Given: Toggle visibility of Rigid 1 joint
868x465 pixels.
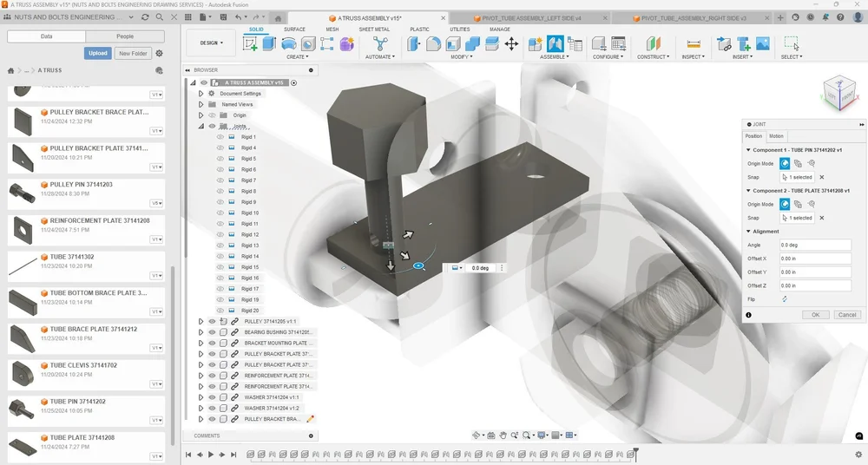Looking at the screenshot, I should tap(220, 137).
